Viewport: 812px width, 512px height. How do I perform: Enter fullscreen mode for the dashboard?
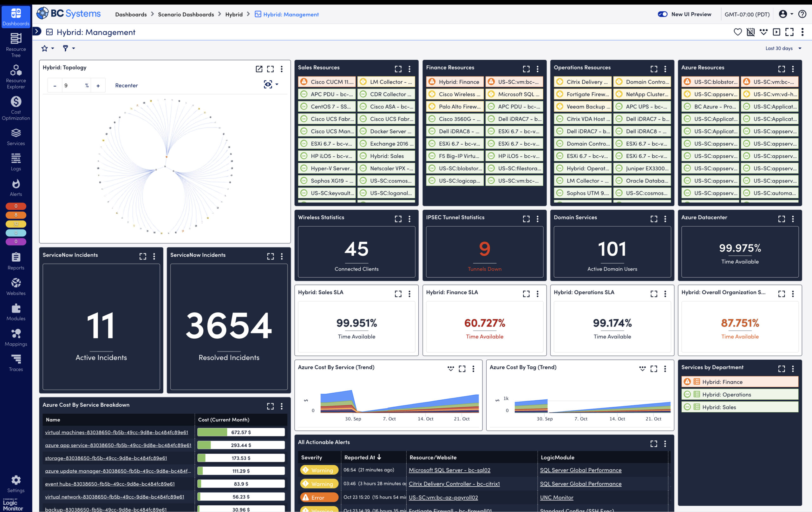tap(789, 32)
